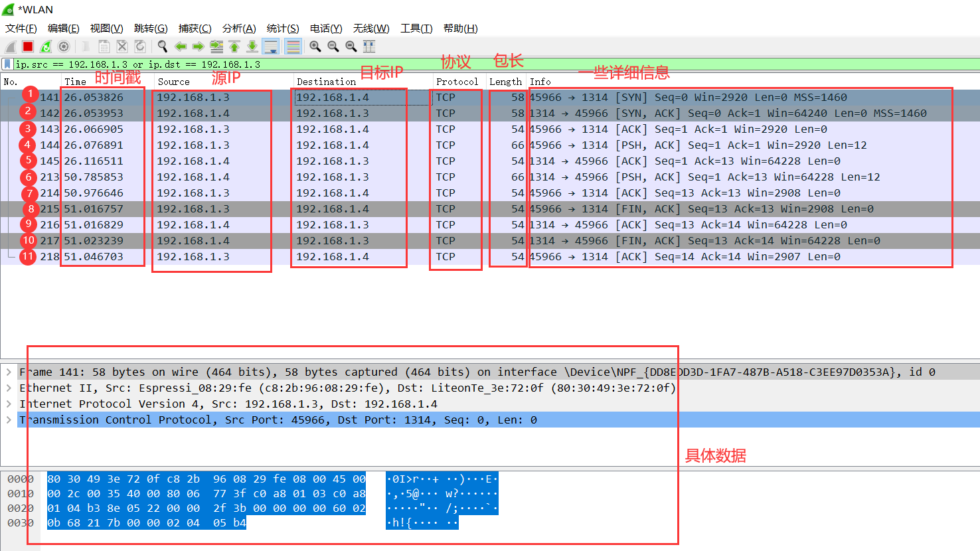Click the display filter input field
The height and width of the screenshot is (551, 980).
point(495,64)
